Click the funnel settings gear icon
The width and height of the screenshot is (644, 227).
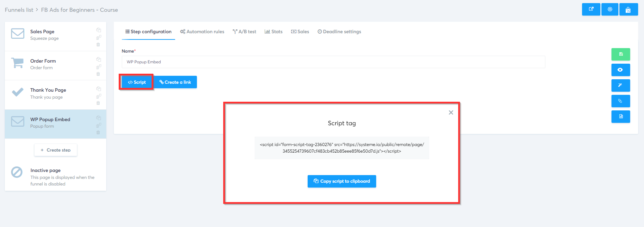610,9
